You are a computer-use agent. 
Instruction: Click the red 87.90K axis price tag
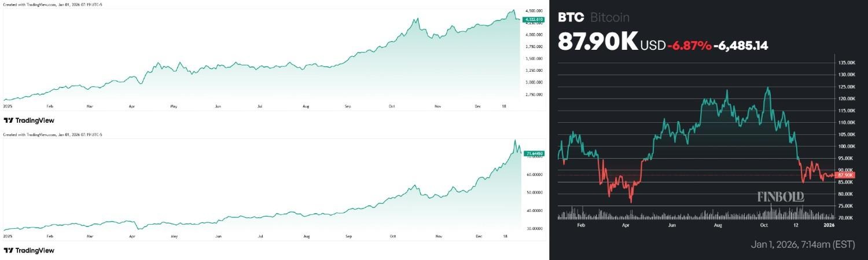pos(845,175)
